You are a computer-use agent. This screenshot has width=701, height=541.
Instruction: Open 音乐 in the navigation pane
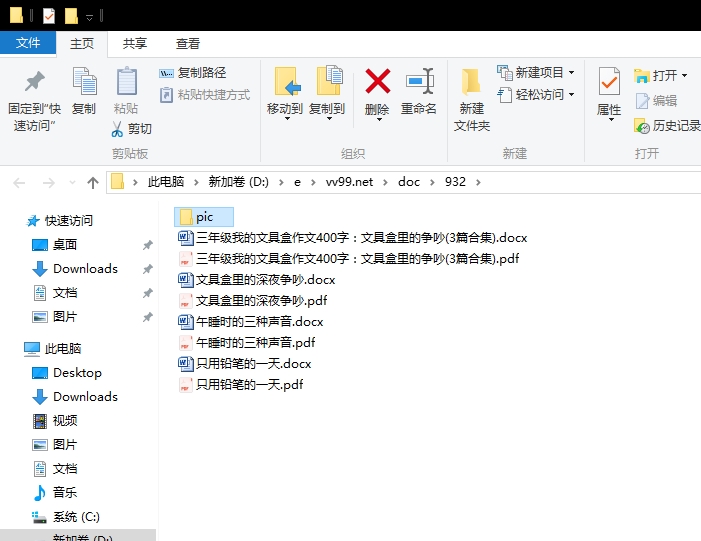pos(55,493)
